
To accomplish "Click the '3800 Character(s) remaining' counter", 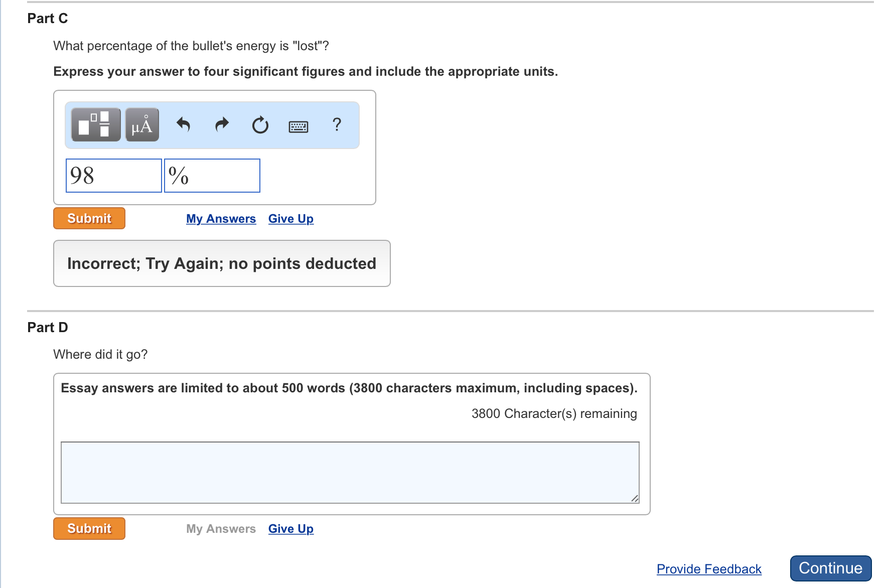I will pyautogui.click(x=554, y=413).
